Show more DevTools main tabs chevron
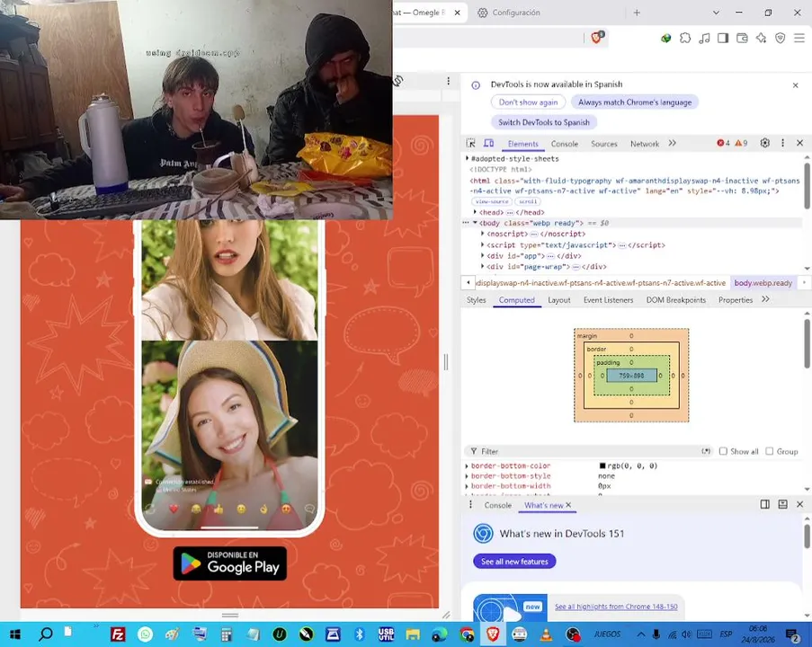 tap(673, 144)
